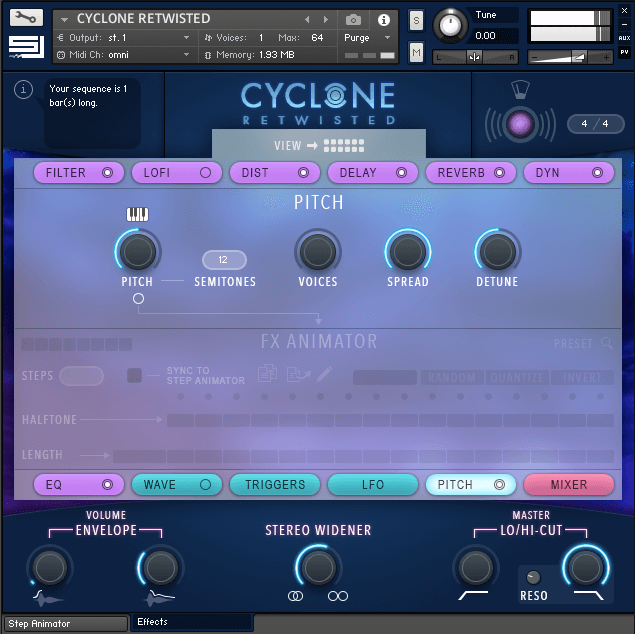635x634 pixels.
Task: Enable pitch routing circle under PITCH knob
Action: (x=138, y=299)
